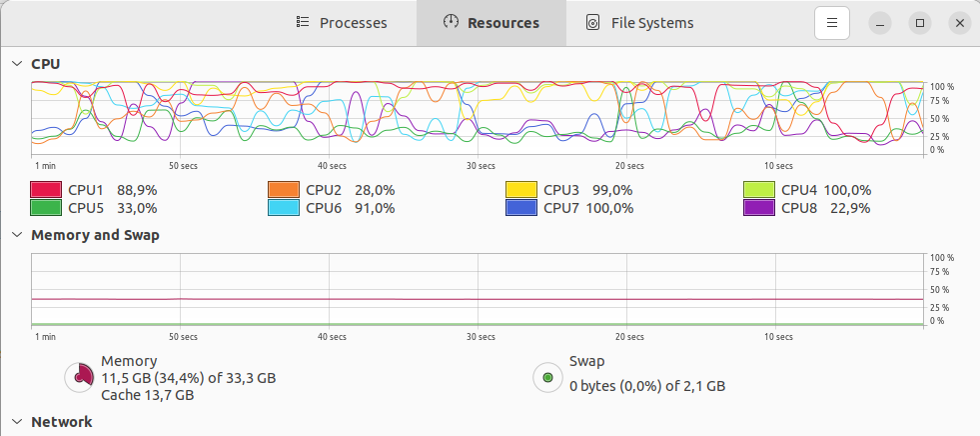This screenshot has width=980, height=436.
Task: Click the Processes list icon
Action: click(x=303, y=23)
